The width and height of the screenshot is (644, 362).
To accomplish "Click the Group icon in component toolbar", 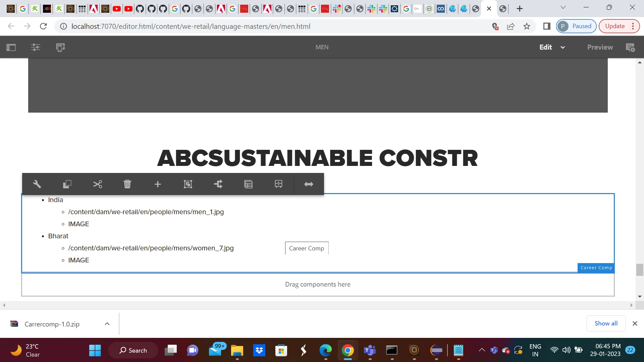I will [188, 184].
